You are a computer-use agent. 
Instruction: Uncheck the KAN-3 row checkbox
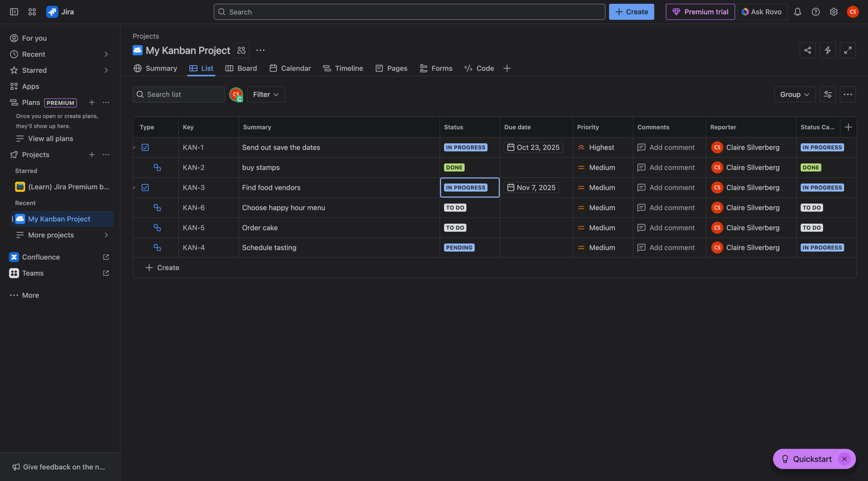pyautogui.click(x=145, y=187)
